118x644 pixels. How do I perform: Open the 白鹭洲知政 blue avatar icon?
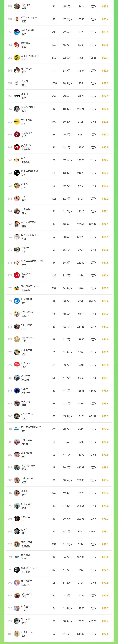(x=17, y=301)
